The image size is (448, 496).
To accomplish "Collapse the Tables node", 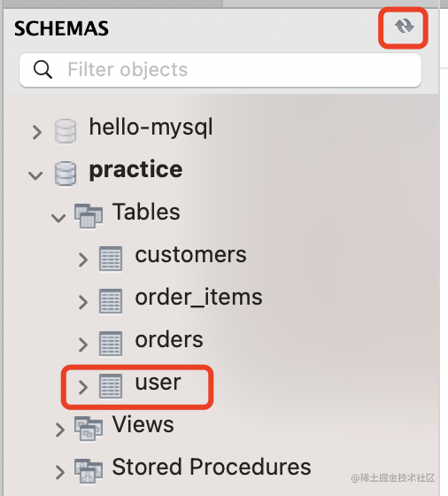I will (x=58, y=218).
